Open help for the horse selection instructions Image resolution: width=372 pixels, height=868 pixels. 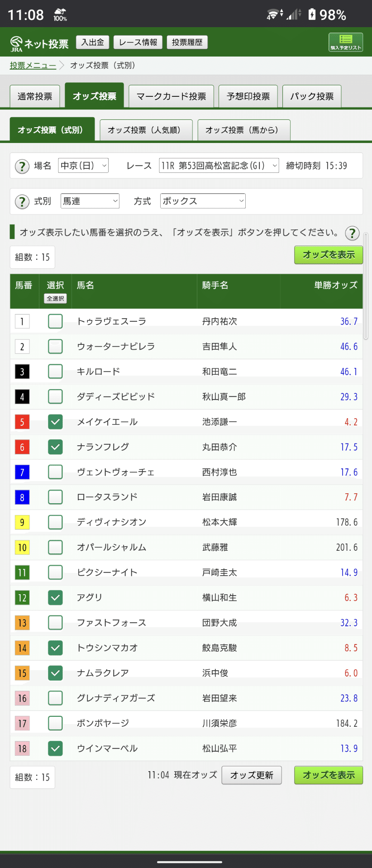pos(353,234)
